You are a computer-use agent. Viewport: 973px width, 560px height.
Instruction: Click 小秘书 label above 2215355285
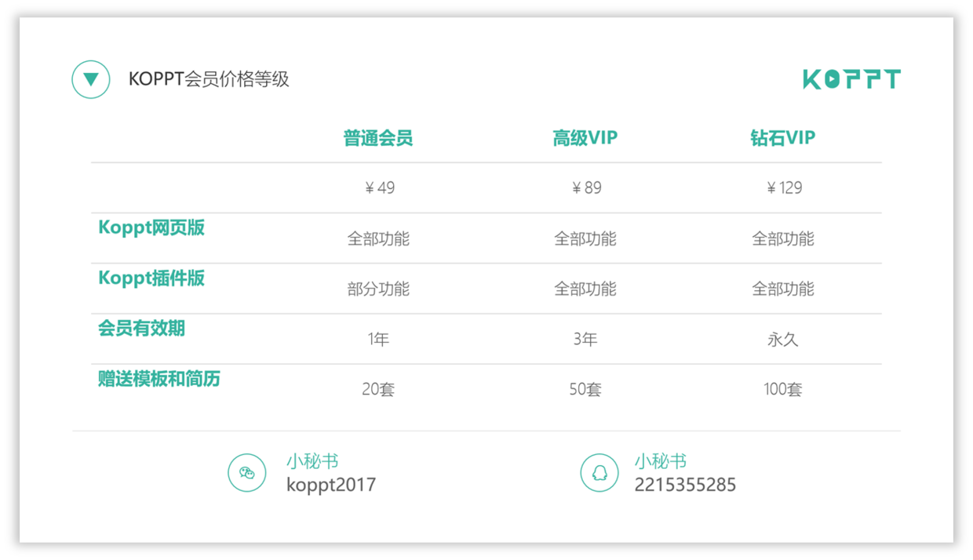(661, 461)
